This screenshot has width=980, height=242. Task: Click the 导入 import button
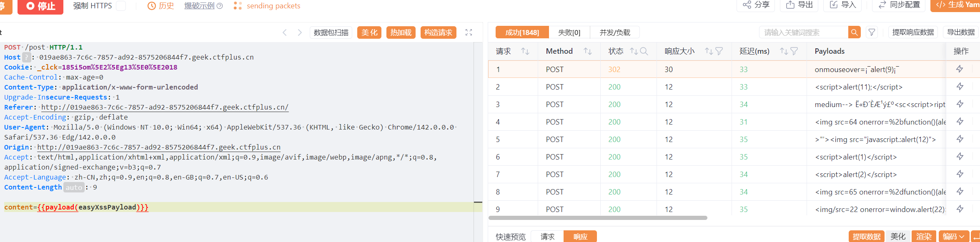coord(842,5)
